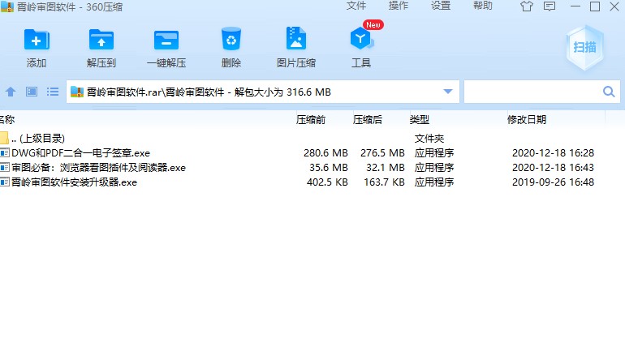Select 审图必备：浏览器看图插件及阅读器.exe file
Screen dimensions: 625x364
click(98, 168)
